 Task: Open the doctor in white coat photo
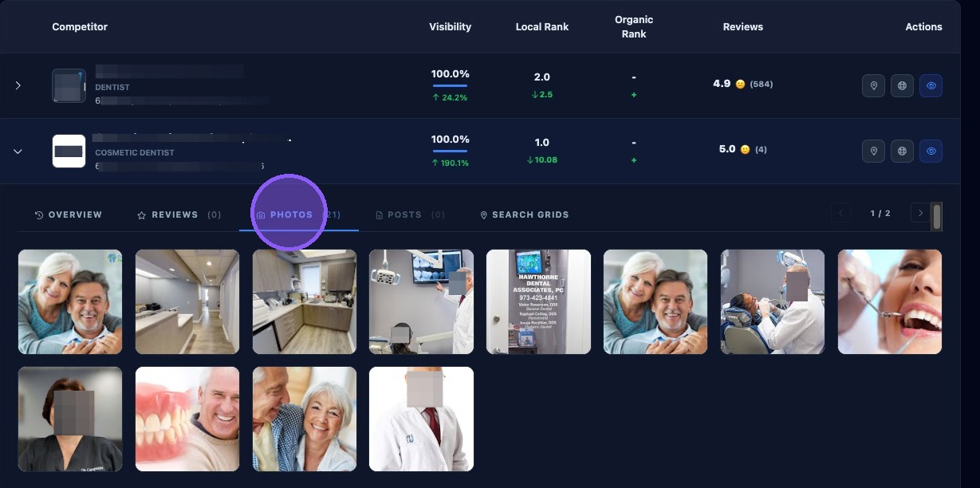(x=421, y=419)
